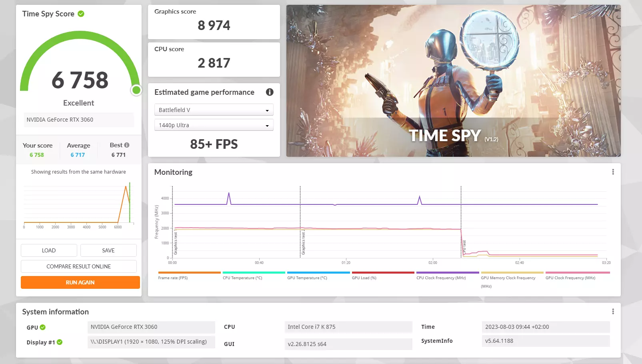Toggle the GPU Temperature (°C) legend item
Screen dimensions: 642x364
coord(307,278)
